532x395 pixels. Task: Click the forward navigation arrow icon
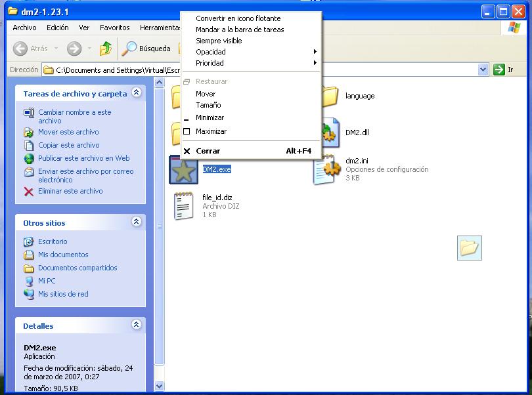tap(74, 49)
